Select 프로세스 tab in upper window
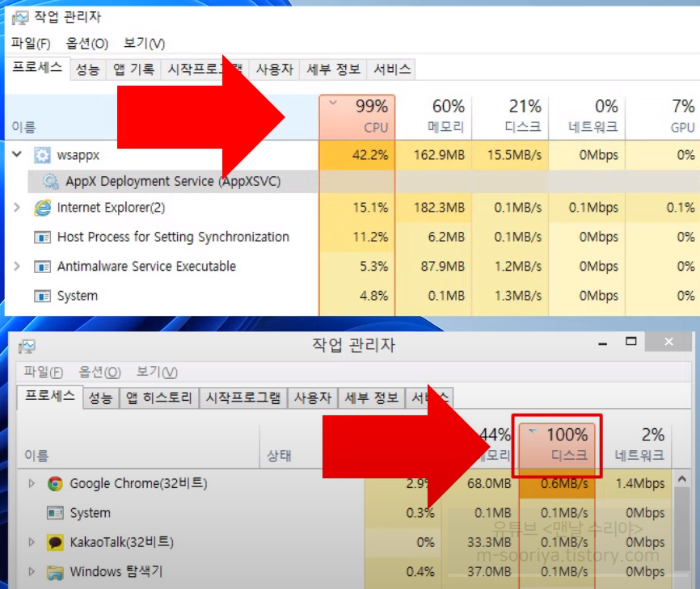 pyautogui.click(x=37, y=68)
